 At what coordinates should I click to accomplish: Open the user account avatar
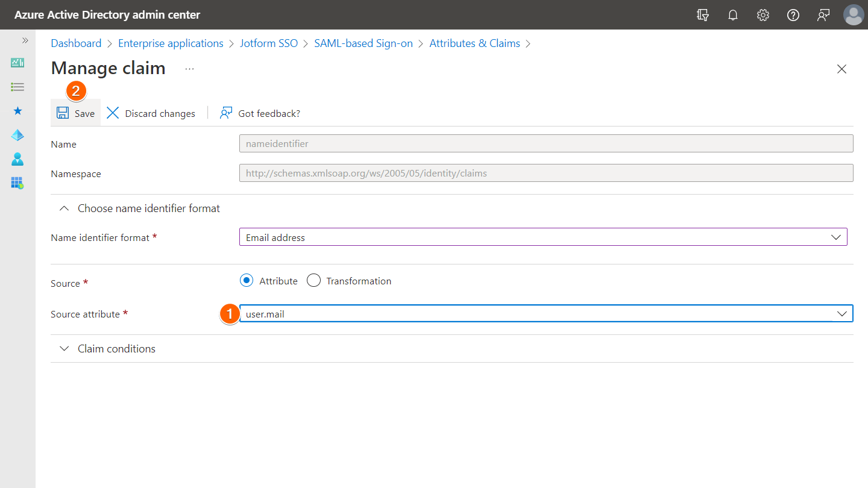854,15
